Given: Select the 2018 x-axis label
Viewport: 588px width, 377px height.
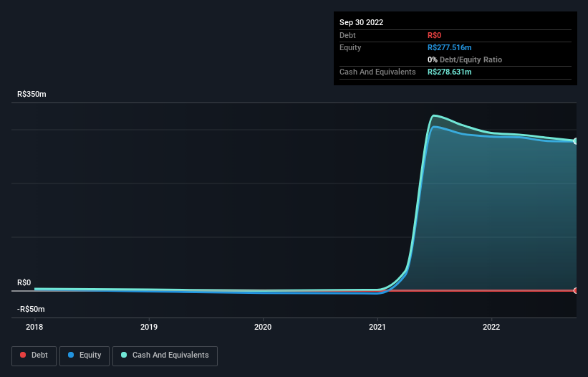Looking at the screenshot, I should click(x=34, y=327).
